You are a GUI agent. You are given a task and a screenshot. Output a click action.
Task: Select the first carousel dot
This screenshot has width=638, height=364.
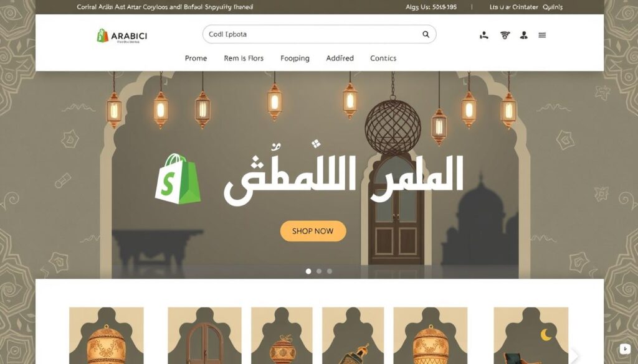(308, 271)
